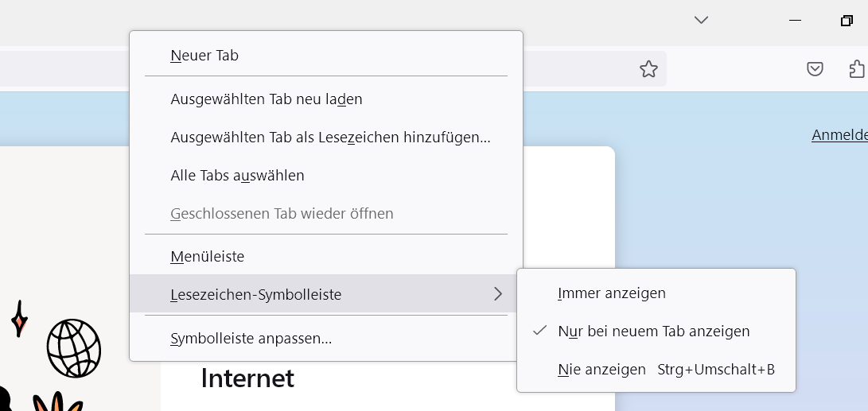Screen dimensions: 868x411
Task: Expand the 'Lesezeichen-Symbolleiste' submenu
Action: coord(256,295)
